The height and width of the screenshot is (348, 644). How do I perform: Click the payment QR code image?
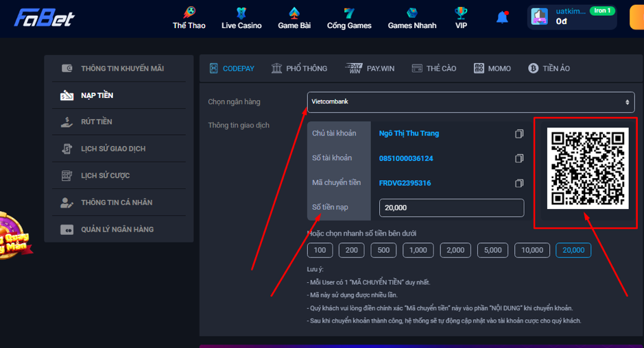(x=587, y=168)
